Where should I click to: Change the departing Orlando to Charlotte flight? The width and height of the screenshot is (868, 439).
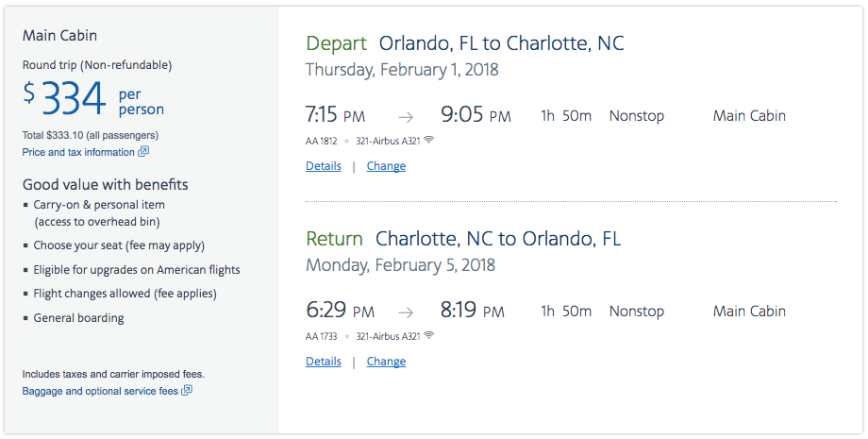386,166
